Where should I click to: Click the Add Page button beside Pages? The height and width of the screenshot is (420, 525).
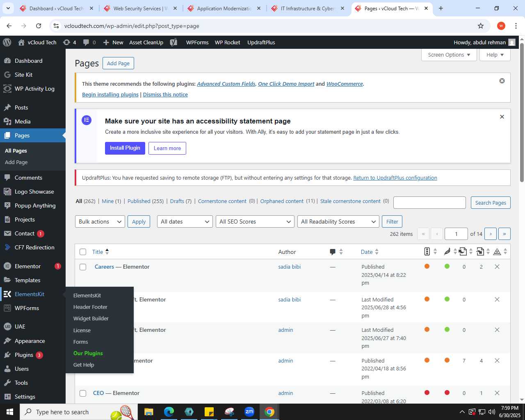[118, 63]
